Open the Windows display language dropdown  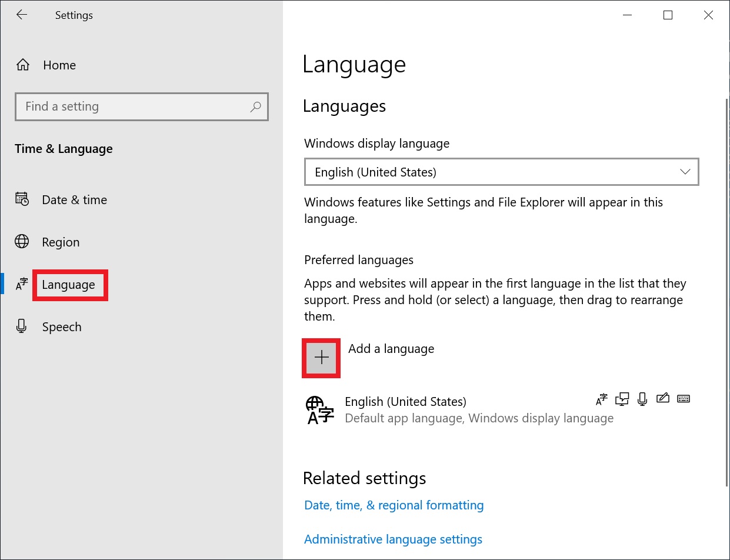click(x=502, y=172)
